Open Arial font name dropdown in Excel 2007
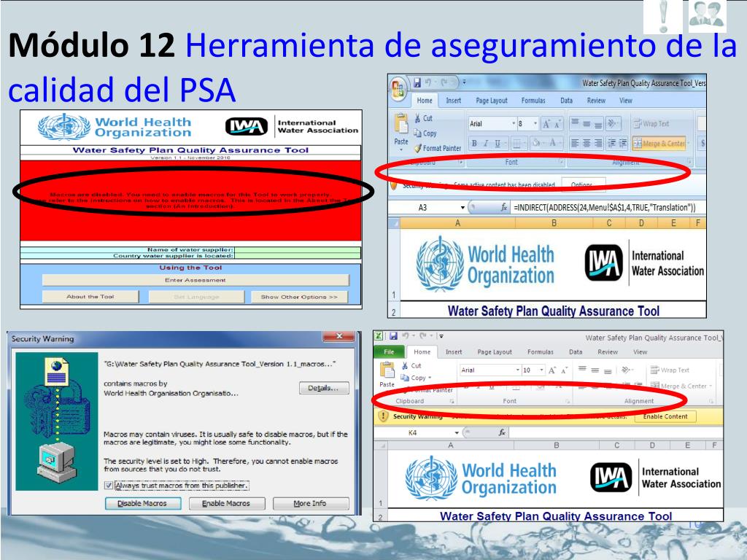The width and height of the screenshot is (747, 560). (x=514, y=124)
